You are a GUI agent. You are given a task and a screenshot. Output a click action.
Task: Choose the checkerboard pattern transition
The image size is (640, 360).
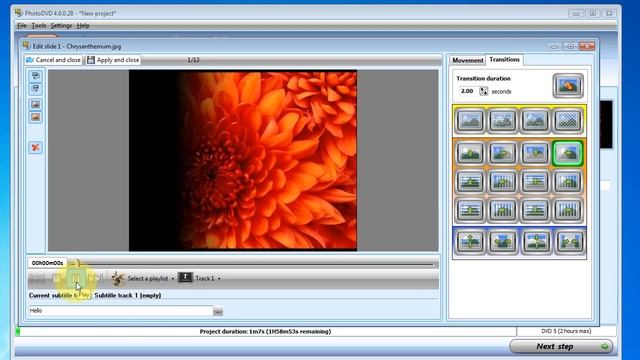coord(568,120)
